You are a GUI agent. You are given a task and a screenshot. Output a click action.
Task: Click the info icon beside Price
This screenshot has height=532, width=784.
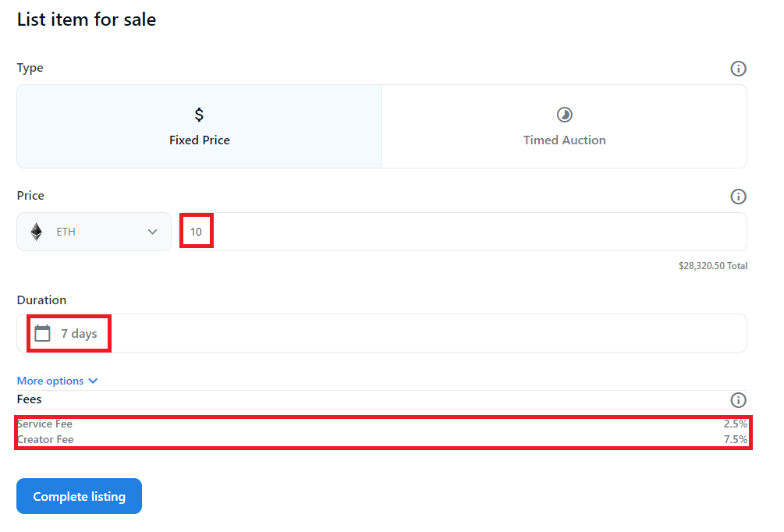point(738,197)
